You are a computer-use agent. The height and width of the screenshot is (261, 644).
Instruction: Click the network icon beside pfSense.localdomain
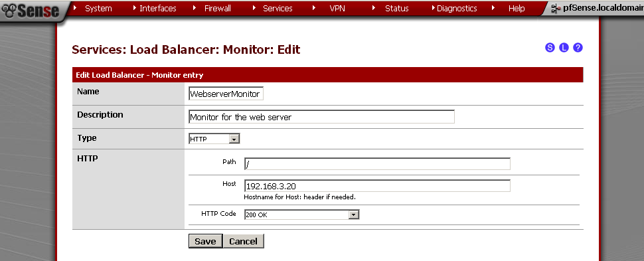pyautogui.click(x=556, y=8)
